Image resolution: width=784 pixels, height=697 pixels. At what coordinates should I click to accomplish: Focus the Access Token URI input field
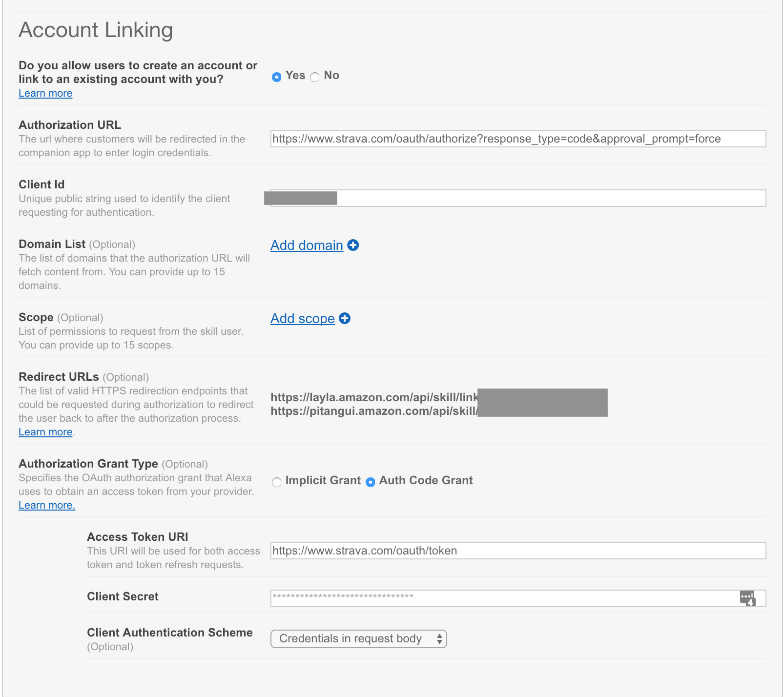(x=518, y=551)
